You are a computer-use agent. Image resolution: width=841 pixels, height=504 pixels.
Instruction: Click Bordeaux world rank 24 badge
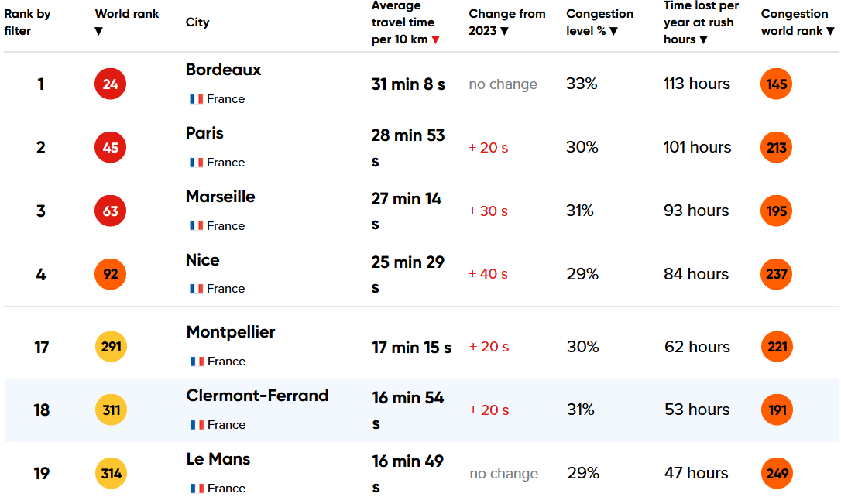tap(110, 84)
